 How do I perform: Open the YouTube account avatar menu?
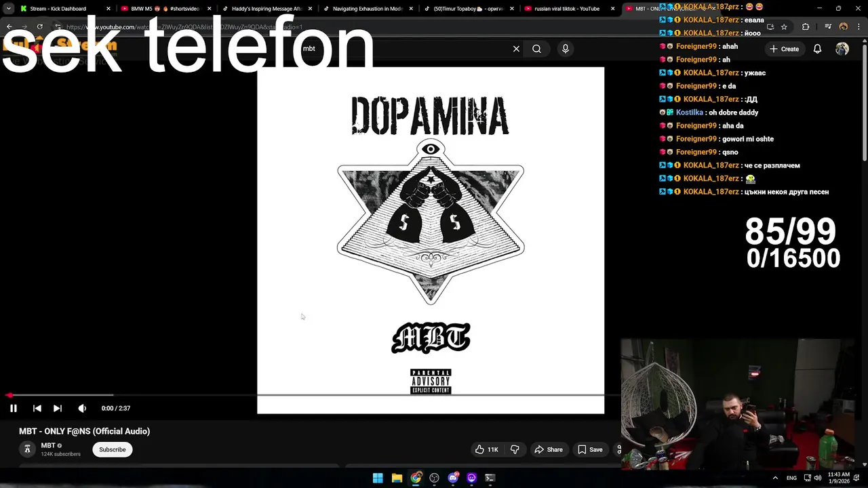coord(842,49)
